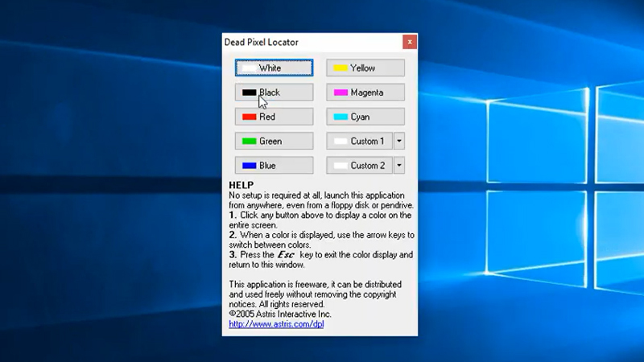Image resolution: width=644 pixels, height=362 pixels.
Task: Open the astris.com/dpl website link
Action: (276, 324)
